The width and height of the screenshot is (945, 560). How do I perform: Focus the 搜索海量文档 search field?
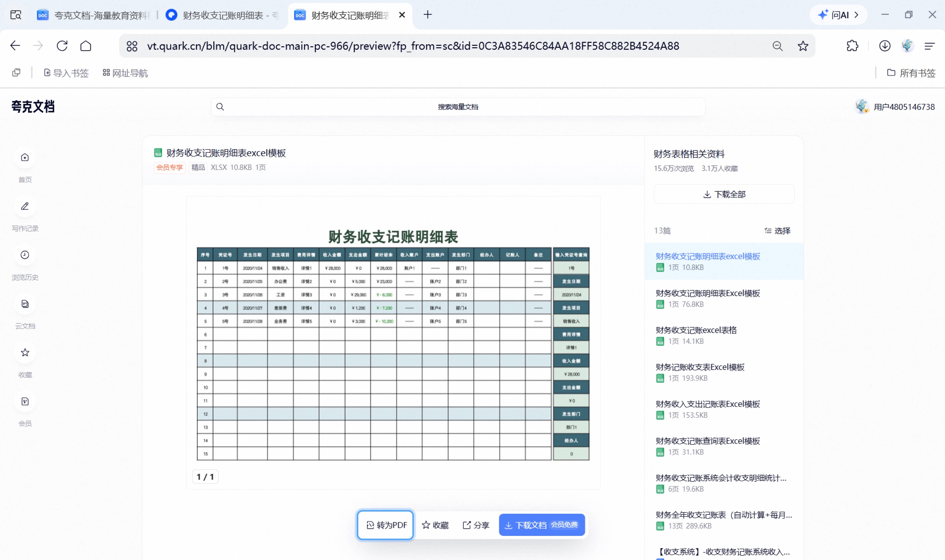coord(458,107)
